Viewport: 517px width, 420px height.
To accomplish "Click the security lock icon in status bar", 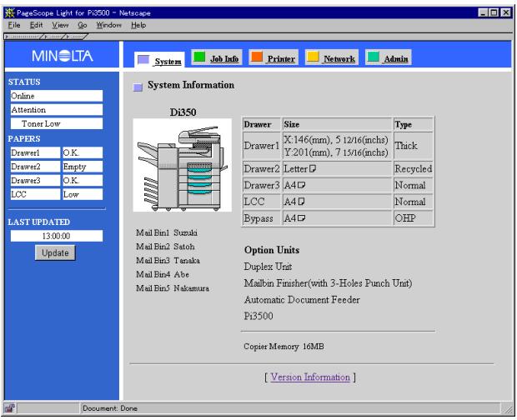I will point(10,408).
